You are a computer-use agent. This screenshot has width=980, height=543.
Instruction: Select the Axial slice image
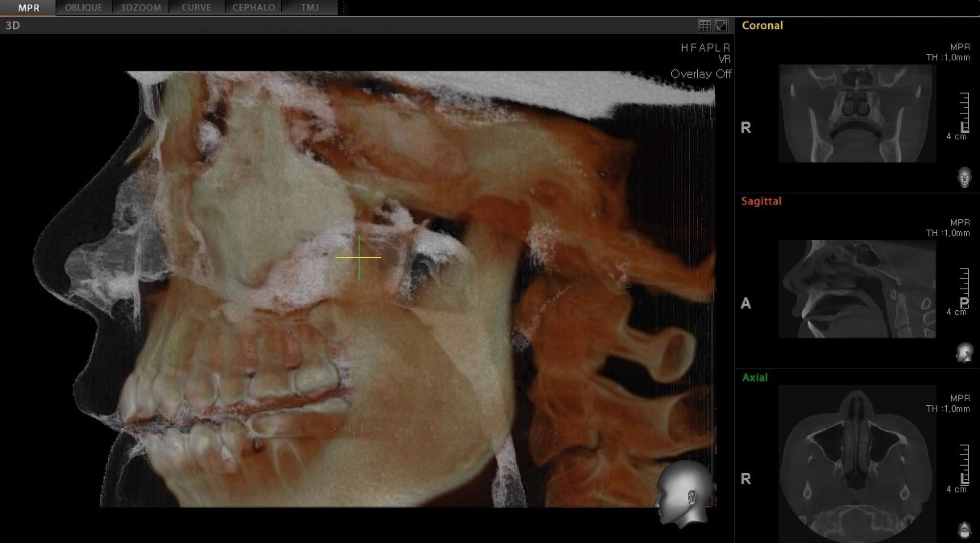pos(857,464)
